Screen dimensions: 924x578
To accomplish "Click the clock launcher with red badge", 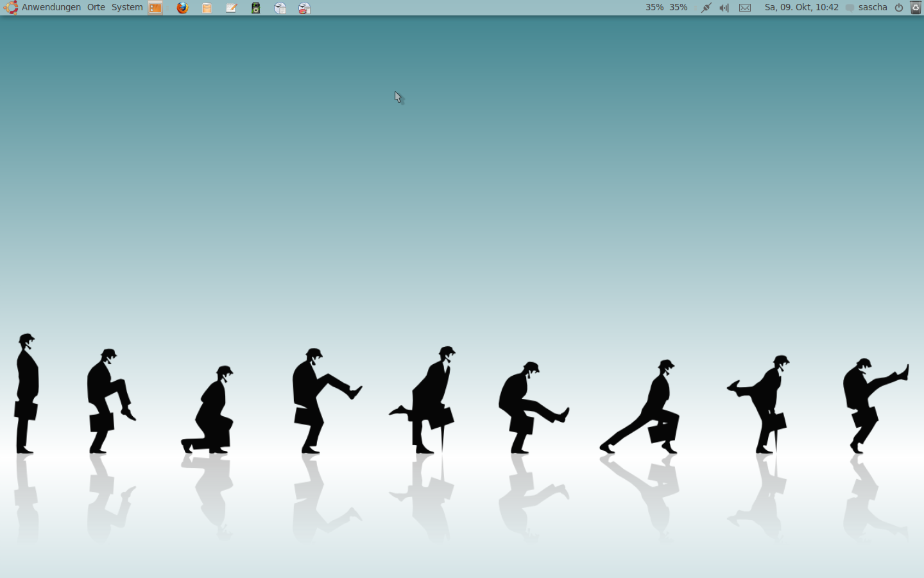I will (304, 8).
